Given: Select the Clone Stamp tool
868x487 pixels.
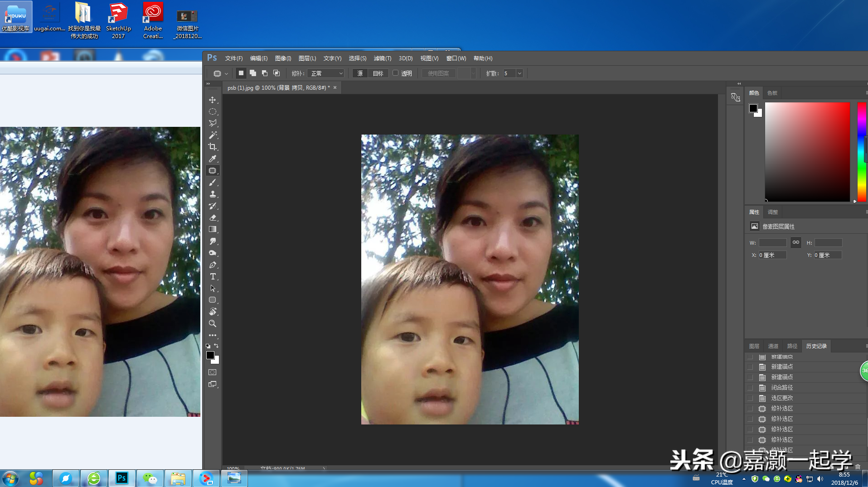Looking at the screenshot, I should [x=212, y=194].
